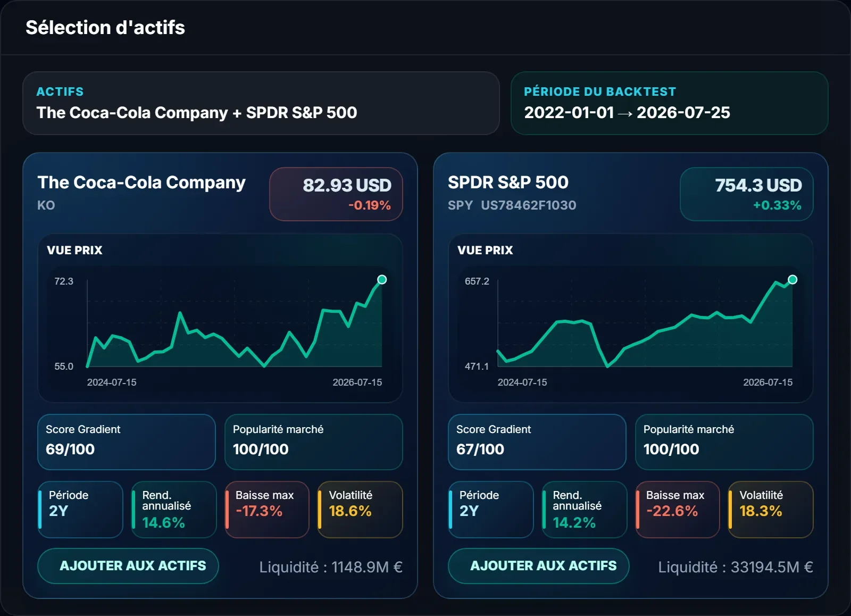This screenshot has height=616, width=851.
Task: Add The Coca-Cola Company to assets
Action: (128, 565)
